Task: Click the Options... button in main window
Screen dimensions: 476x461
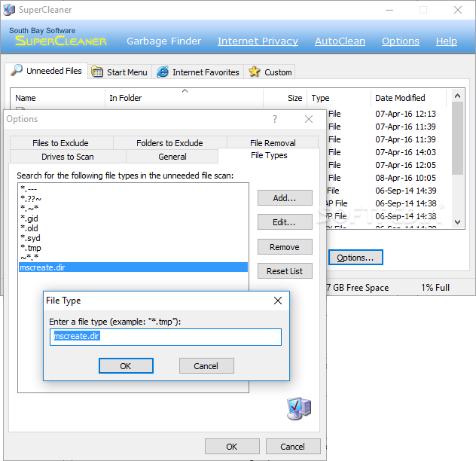Action: pyautogui.click(x=355, y=258)
